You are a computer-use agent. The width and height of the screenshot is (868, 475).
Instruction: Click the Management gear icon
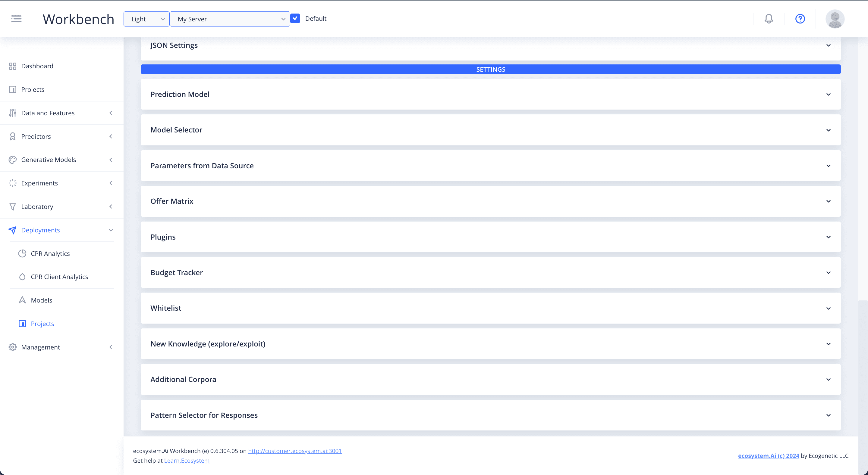click(12, 347)
